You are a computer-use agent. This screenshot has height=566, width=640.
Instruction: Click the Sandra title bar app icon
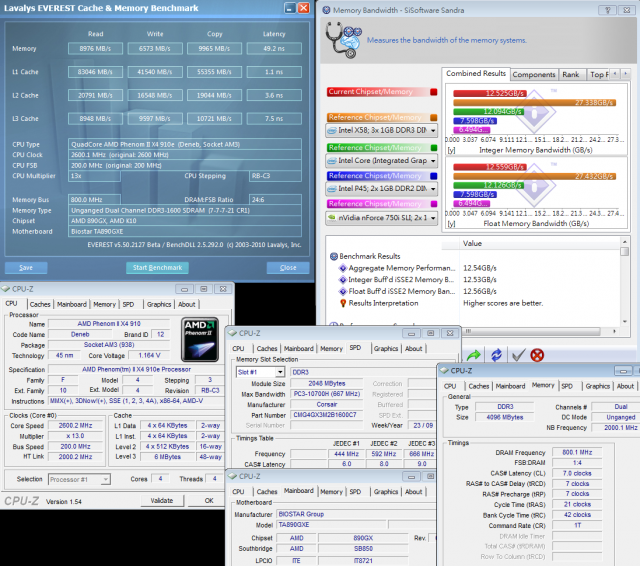point(327,10)
